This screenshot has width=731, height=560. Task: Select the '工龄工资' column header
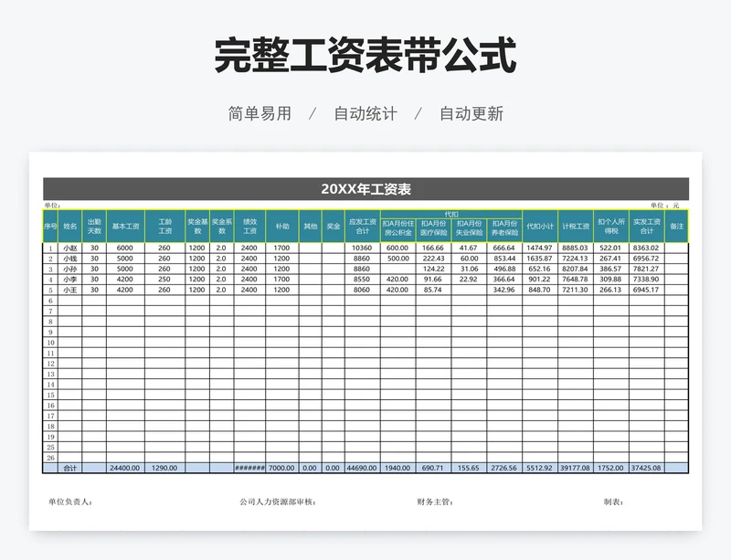(165, 227)
